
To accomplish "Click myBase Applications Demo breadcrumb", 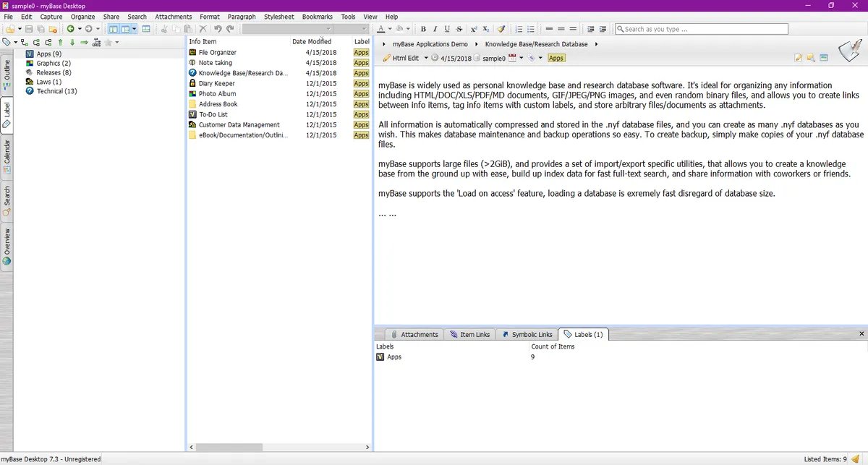I will point(430,44).
